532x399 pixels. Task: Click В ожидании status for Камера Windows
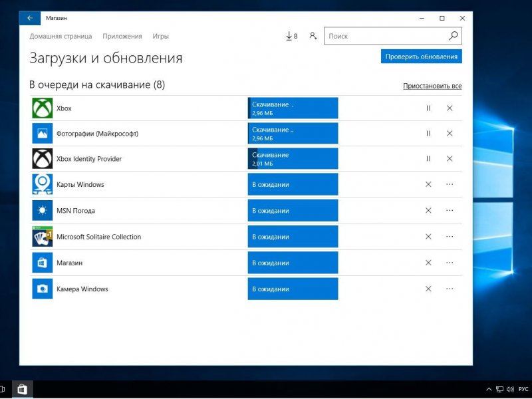pyautogui.click(x=293, y=289)
